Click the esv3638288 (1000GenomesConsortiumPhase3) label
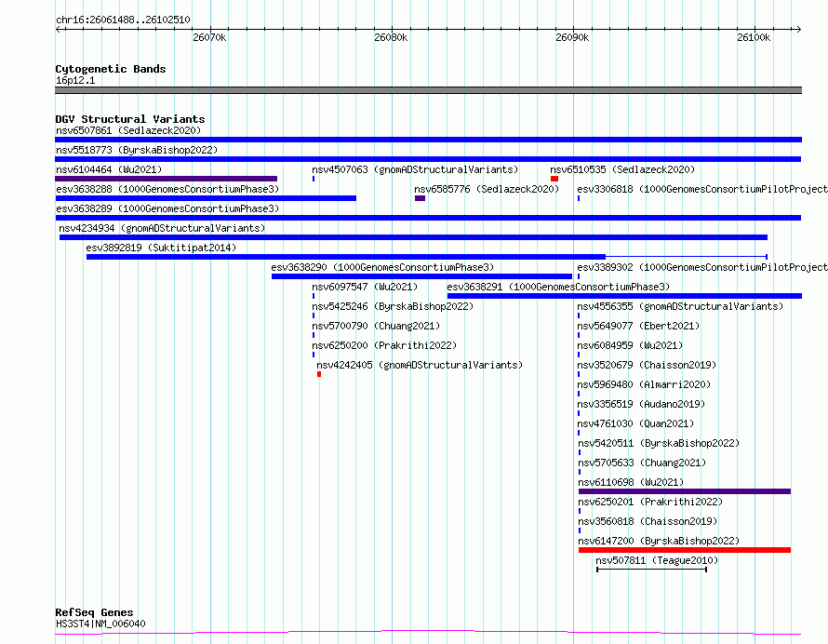The image size is (828, 644). tap(167, 189)
